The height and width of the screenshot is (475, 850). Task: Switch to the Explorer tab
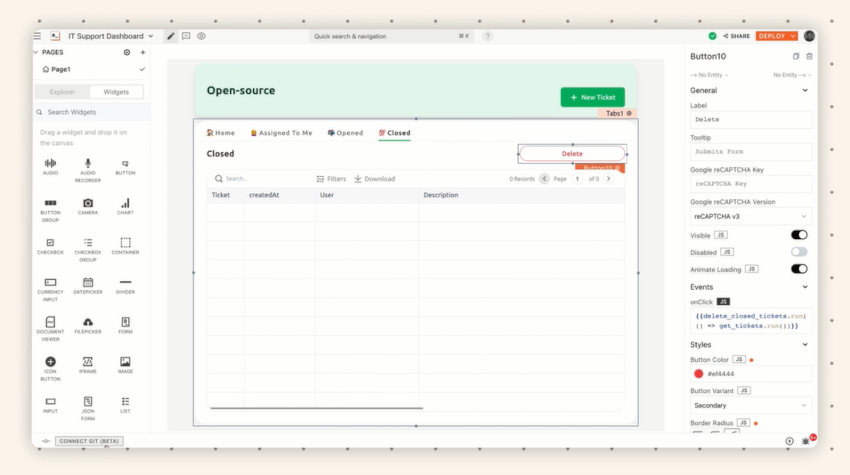click(62, 92)
